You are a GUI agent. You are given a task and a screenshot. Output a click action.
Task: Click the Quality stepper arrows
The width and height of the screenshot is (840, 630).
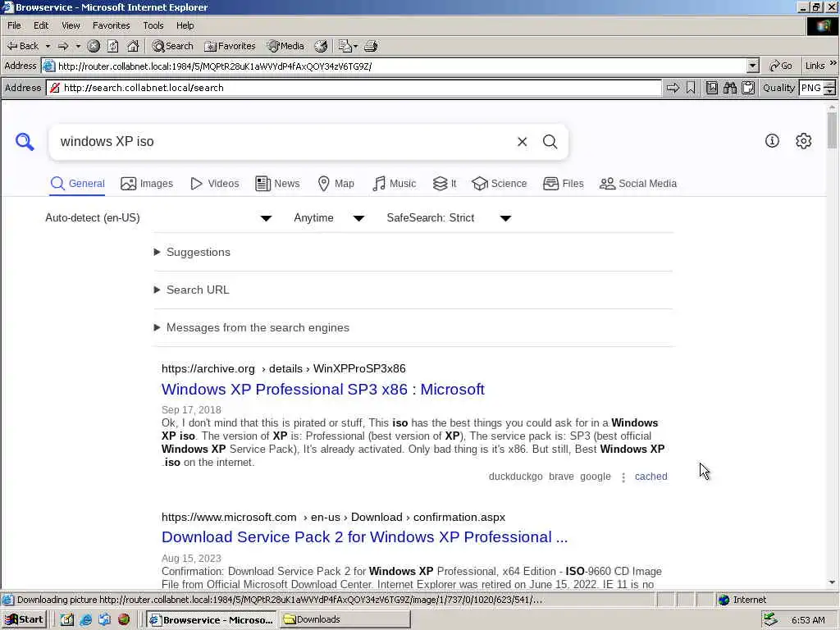coord(830,88)
